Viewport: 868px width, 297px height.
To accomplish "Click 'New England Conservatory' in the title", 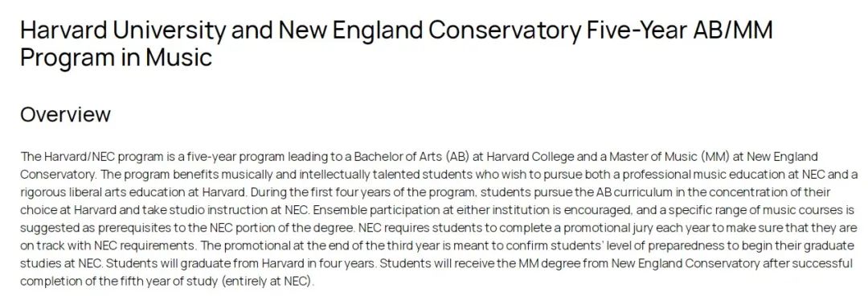I will point(428,31).
